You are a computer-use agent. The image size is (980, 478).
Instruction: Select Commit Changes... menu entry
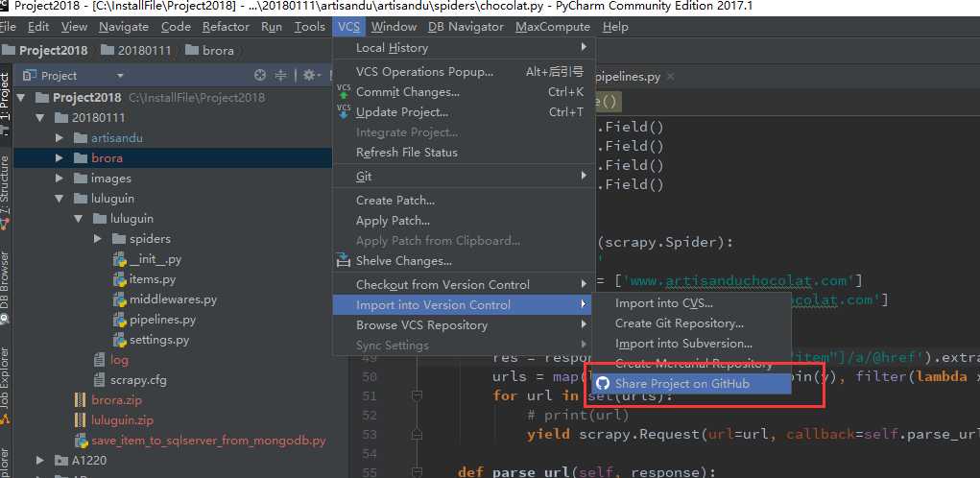point(464,92)
